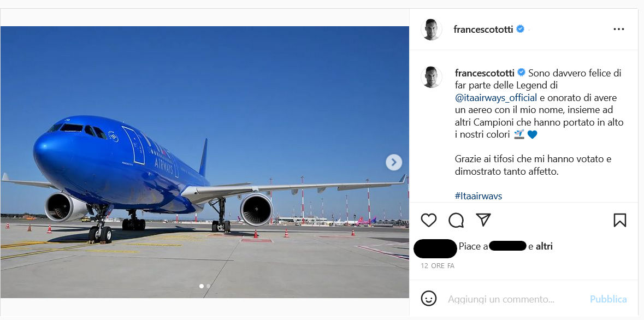Share the post with the paper plane icon
The width and height of the screenshot is (644, 320).
point(483,220)
